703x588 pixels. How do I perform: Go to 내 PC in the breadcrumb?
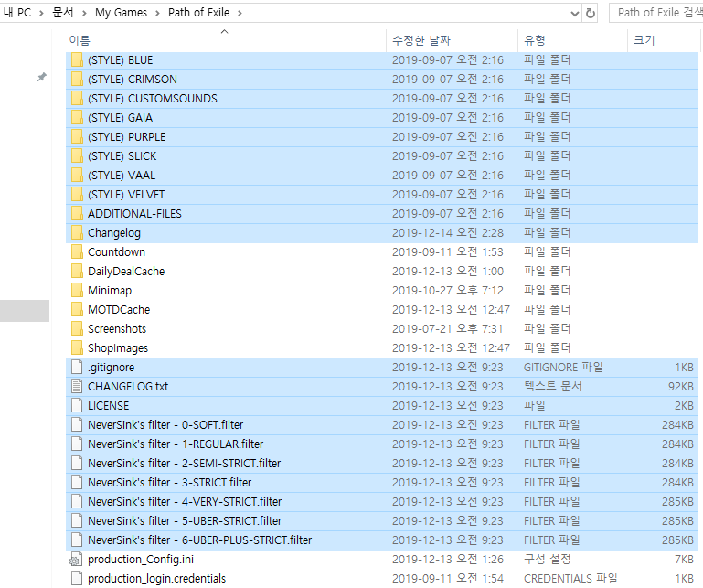17,13
